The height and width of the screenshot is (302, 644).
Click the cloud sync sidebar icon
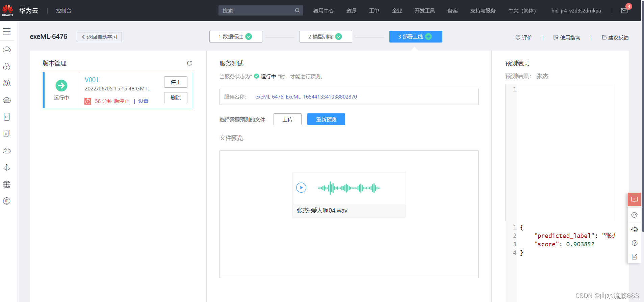click(7, 150)
